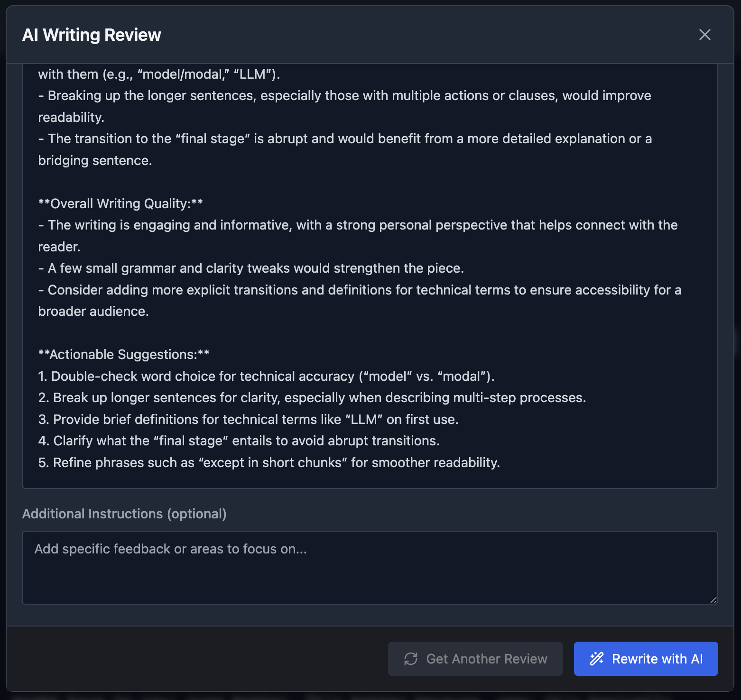Click the AI Writing Review title
The image size is (741, 700).
click(92, 35)
